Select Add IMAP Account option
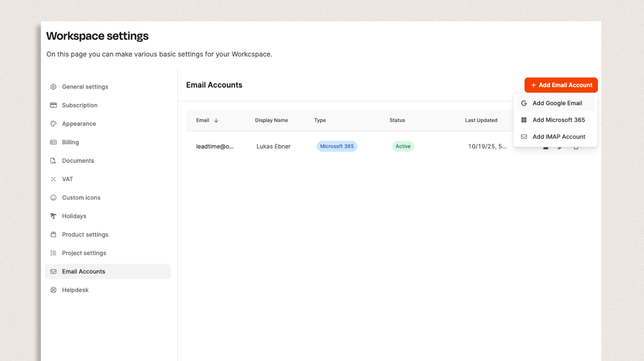Viewport: 644px width, 361px height. click(x=559, y=137)
